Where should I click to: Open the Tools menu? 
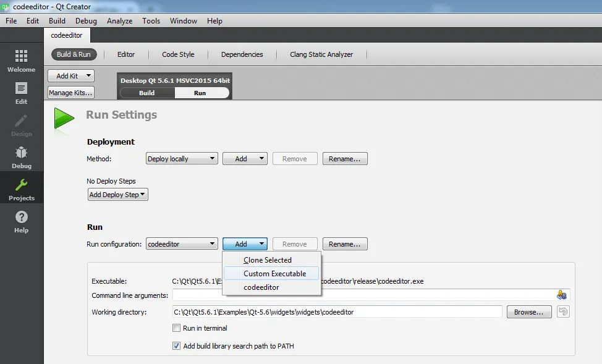click(x=151, y=21)
